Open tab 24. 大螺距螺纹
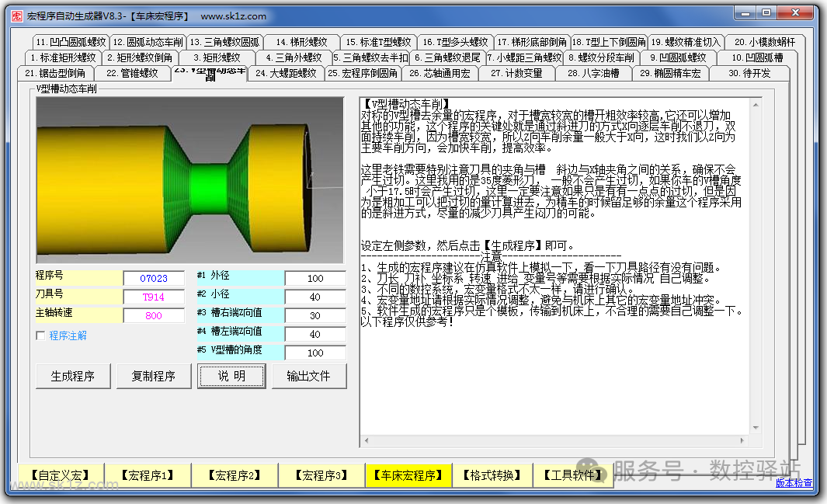This screenshot has width=827, height=504. [x=286, y=73]
